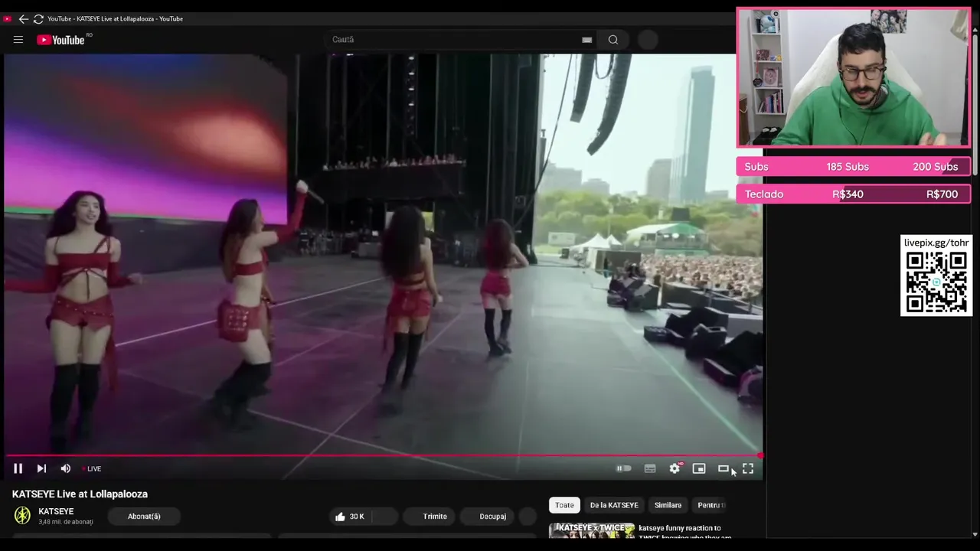Screen dimensions: 980x551
Task: Click the Subs goal bar
Action: coord(854,167)
